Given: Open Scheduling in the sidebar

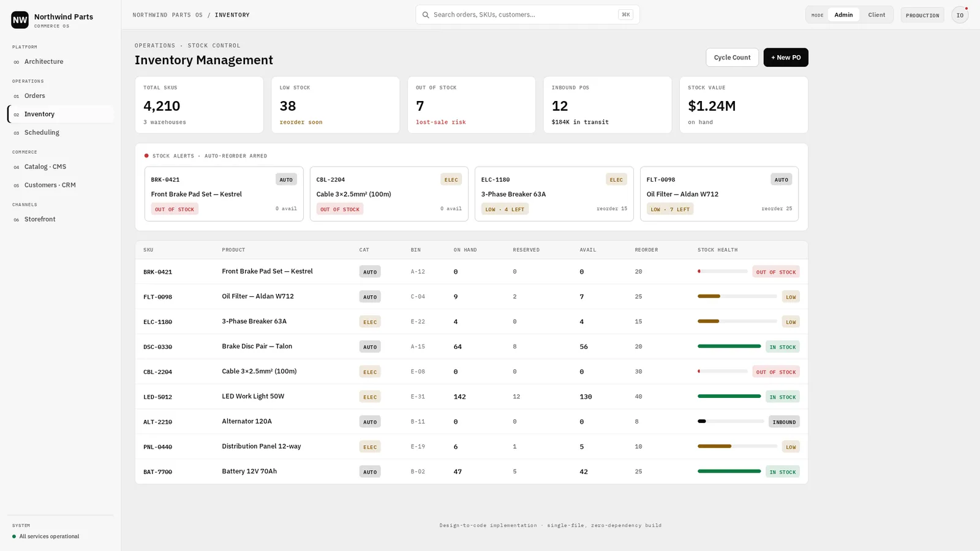Looking at the screenshot, I should coord(60,132).
